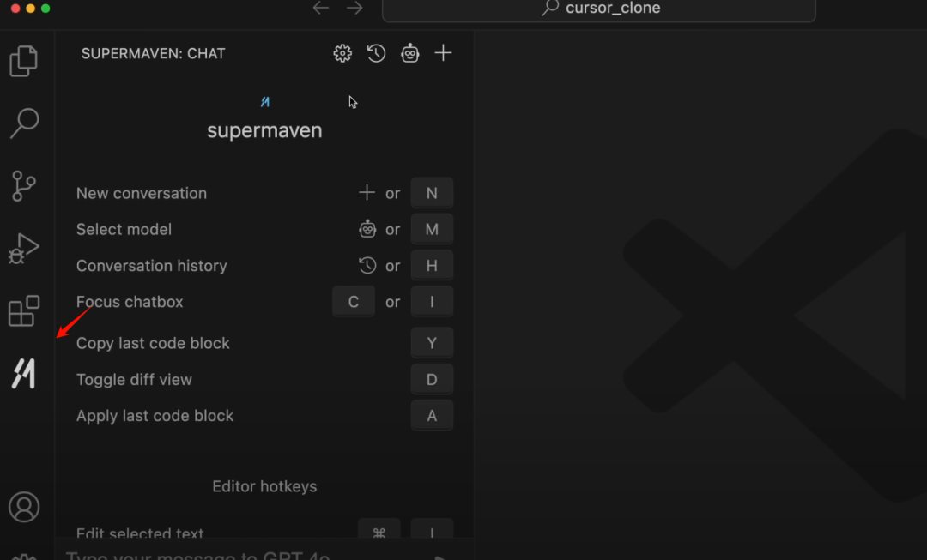Viewport: 927px width, 560px height.
Task: Open conversation history from panel header
Action: coord(376,53)
